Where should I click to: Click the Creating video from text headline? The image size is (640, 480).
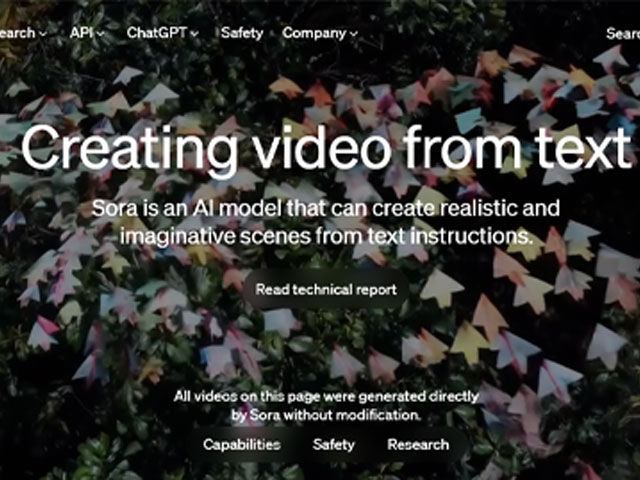coord(326,147)
